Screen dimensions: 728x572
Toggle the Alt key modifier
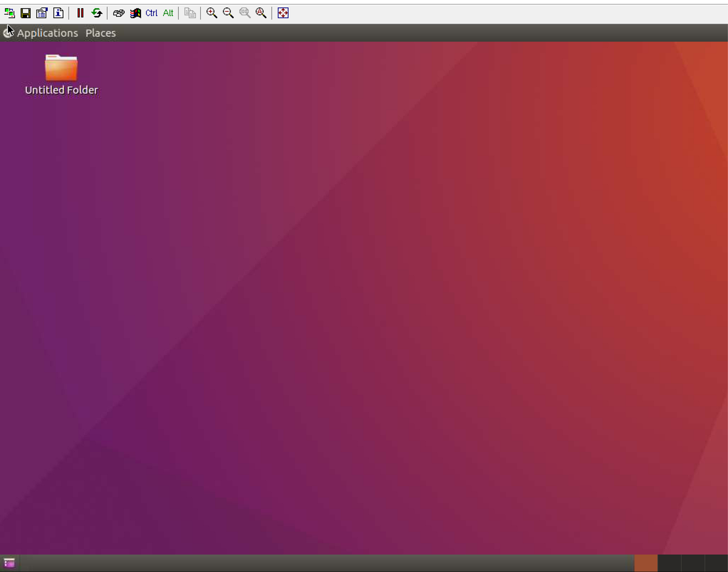[167, 13]
